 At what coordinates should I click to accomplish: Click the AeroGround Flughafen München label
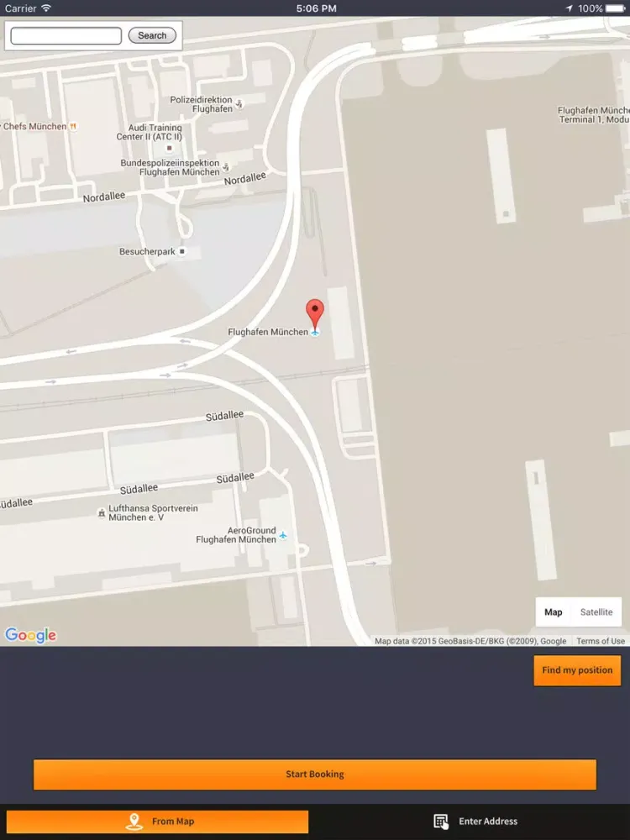[x=236, y=534]
